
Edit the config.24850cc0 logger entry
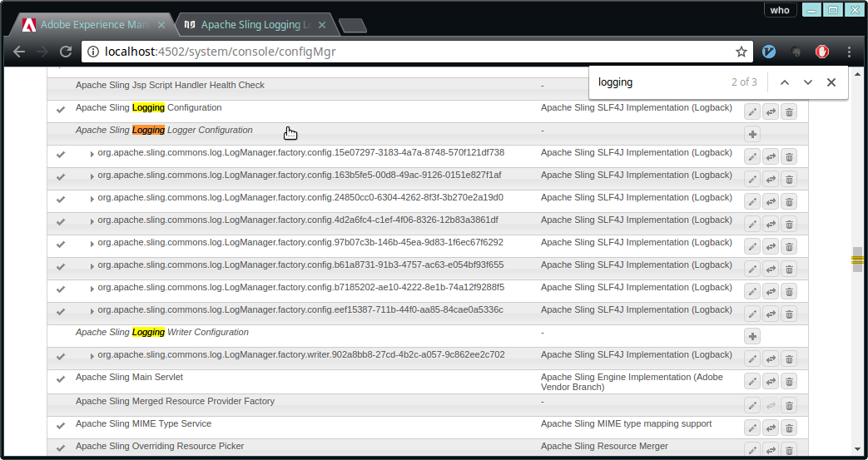point(751,201)
